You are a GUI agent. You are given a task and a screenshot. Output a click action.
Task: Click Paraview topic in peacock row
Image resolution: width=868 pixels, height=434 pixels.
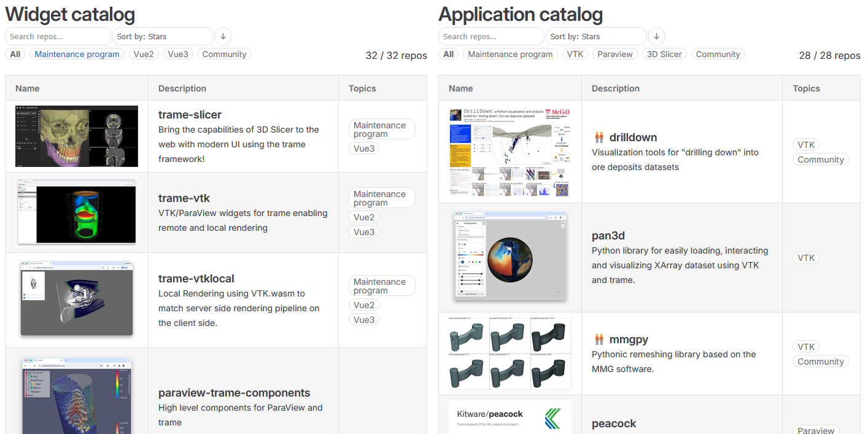coord(815,430)
